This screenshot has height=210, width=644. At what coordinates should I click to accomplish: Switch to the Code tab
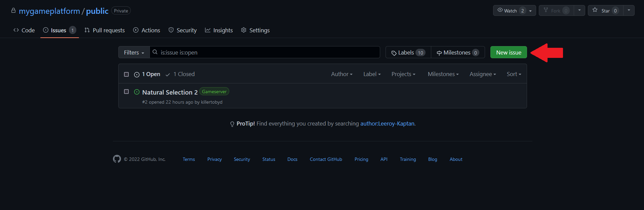24,30
